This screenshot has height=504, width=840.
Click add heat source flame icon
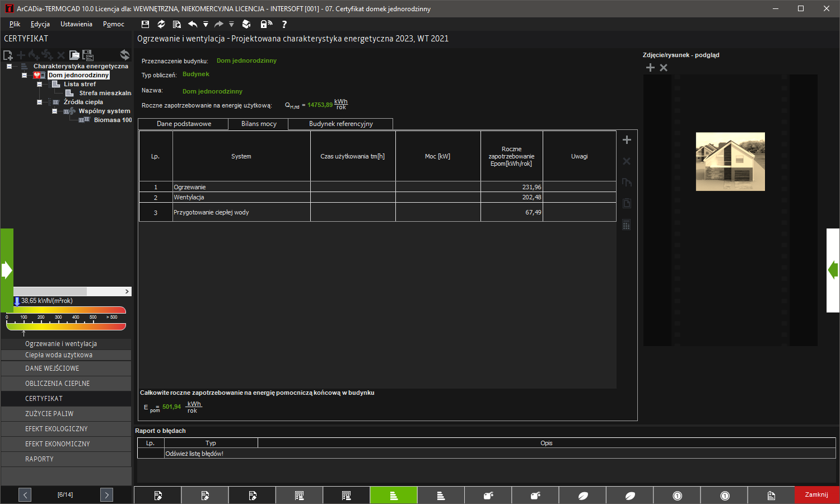34,55
